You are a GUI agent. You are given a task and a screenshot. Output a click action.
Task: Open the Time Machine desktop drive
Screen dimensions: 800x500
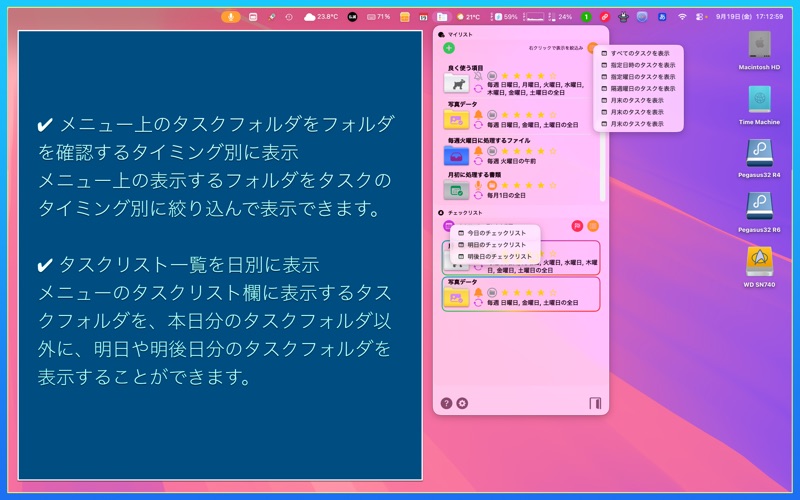pyautogui.click(x=759, y=105)
